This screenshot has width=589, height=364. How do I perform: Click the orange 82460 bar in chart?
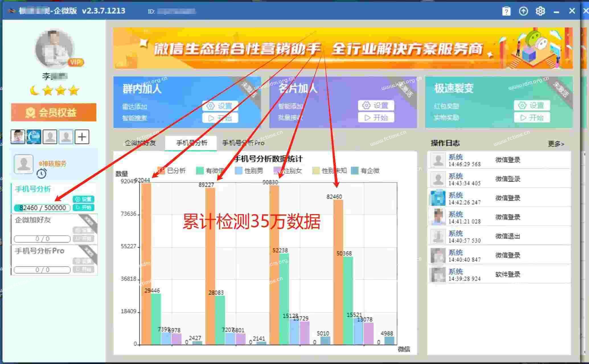click(338, 272)
